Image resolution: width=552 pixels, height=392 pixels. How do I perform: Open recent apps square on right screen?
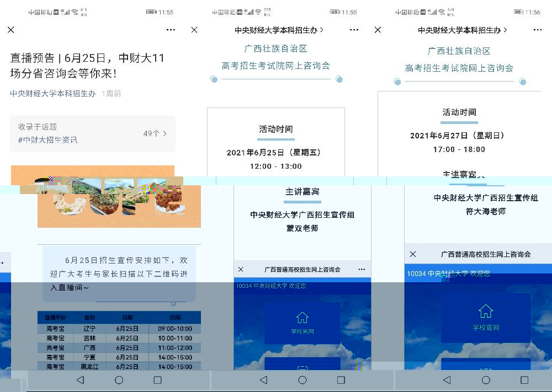[524, 380]
